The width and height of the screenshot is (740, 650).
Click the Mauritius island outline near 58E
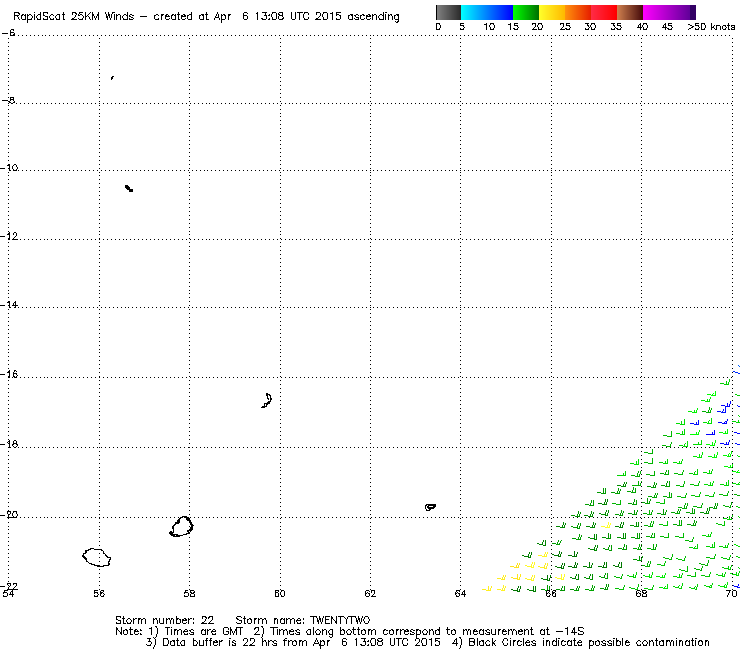click(181, 527)
